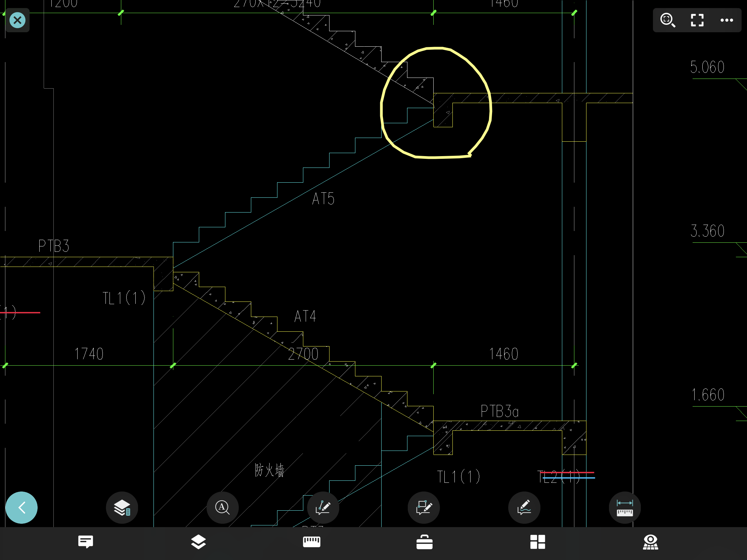Select the freehand sketch annotation tool
Image resolution: width=747 pixels, height=560 pixels.
[x=524, y=507]
